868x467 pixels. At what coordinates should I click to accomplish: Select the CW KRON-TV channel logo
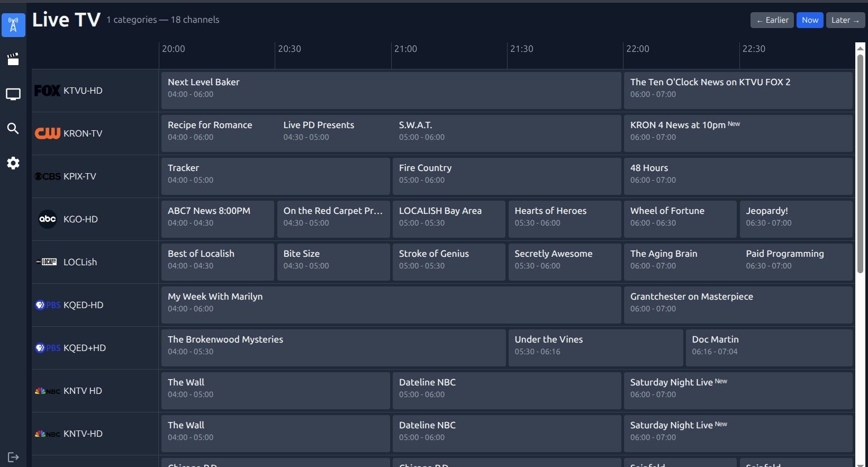(48, 133)
